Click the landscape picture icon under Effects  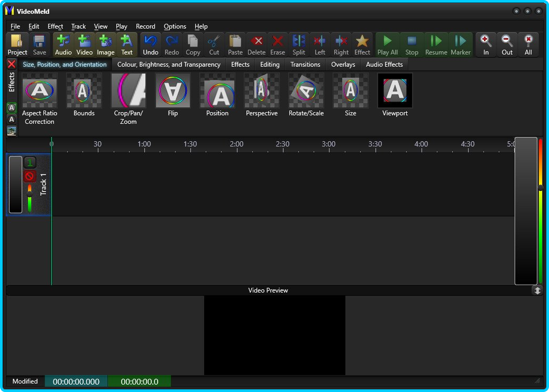point(12,131)
